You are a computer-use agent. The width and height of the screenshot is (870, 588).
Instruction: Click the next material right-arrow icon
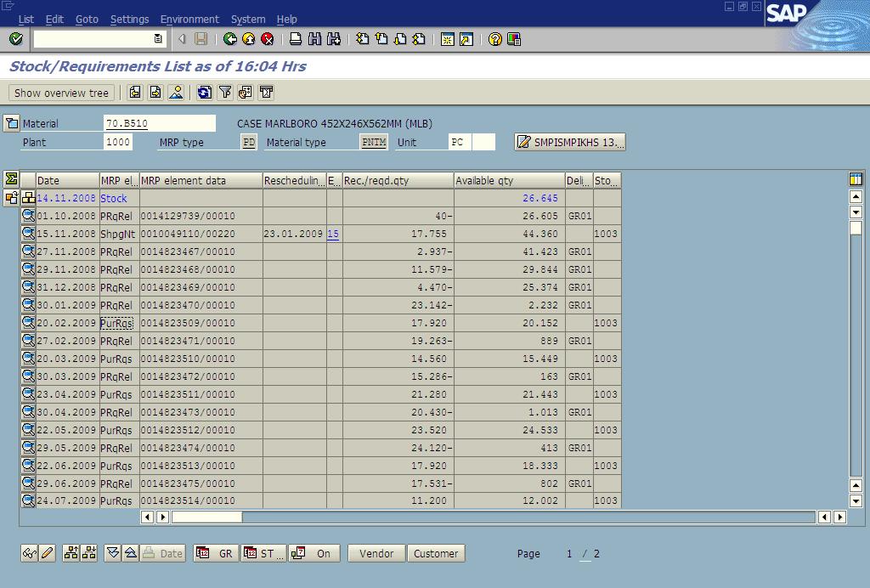(x=155, y=92)
